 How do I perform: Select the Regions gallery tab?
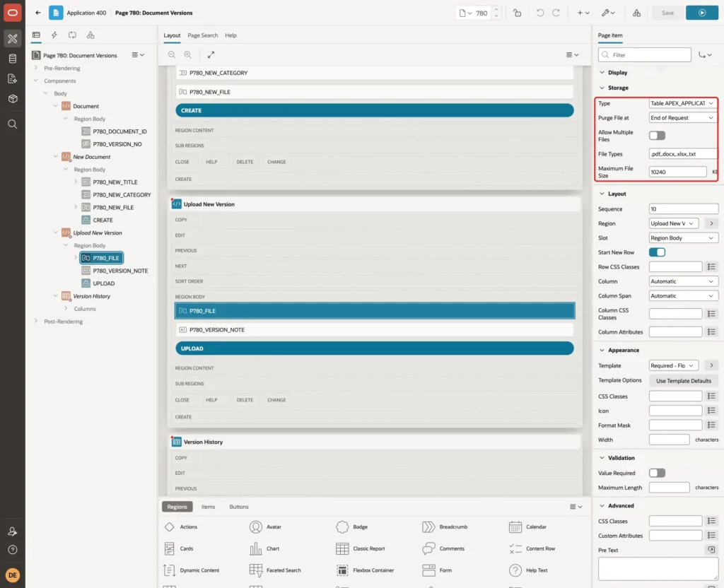point(177,507)
